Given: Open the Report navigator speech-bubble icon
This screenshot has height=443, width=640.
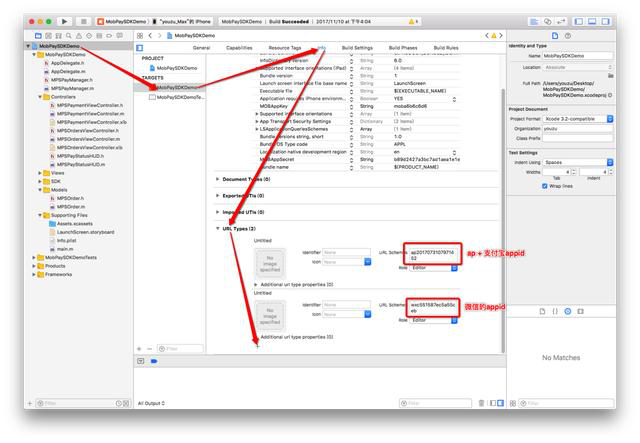Looking at the screenshot, I should click(x=119, y=36).
